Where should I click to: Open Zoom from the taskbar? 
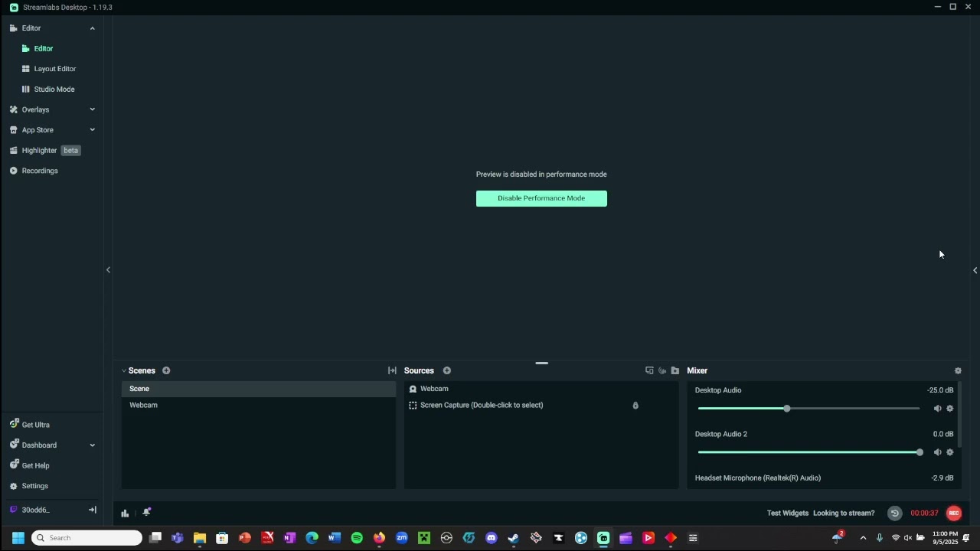(x=401, y=538)
